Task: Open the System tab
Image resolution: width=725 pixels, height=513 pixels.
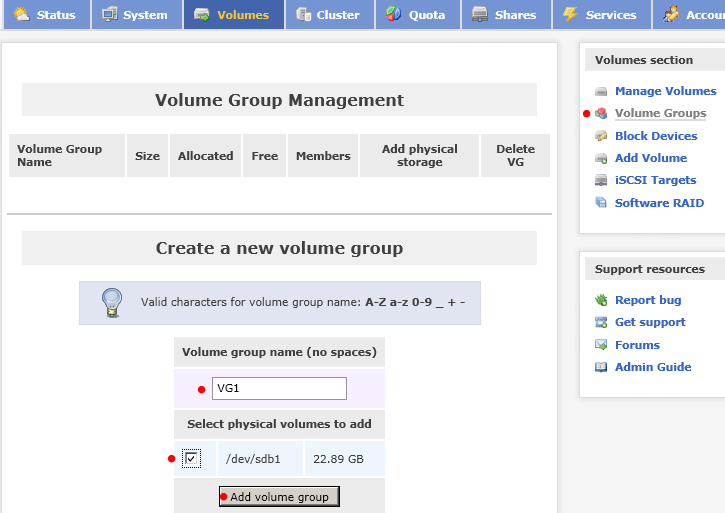Action: 137,14
